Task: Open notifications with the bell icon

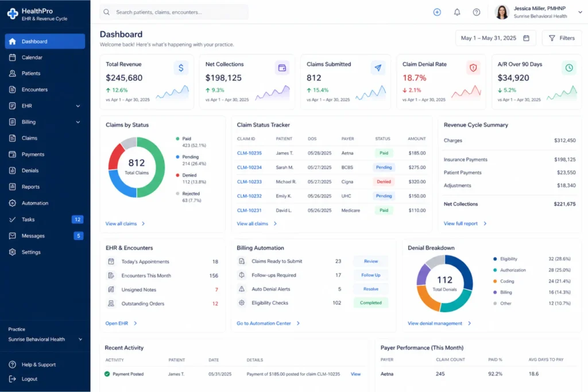Action: pos(456,11)
